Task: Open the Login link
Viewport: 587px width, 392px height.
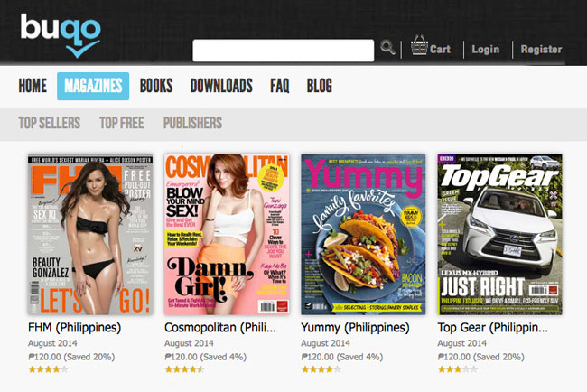Action: [485, 50]
